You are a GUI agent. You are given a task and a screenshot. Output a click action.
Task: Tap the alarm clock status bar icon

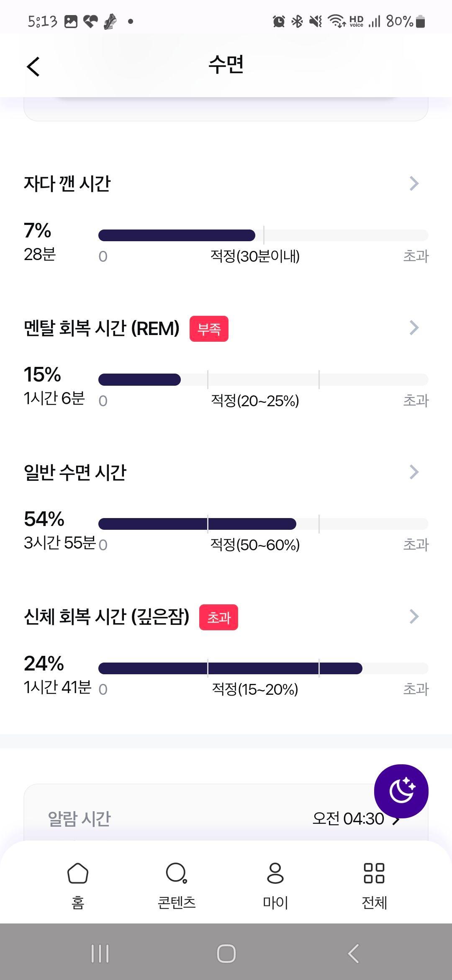(x=279, y=21)
